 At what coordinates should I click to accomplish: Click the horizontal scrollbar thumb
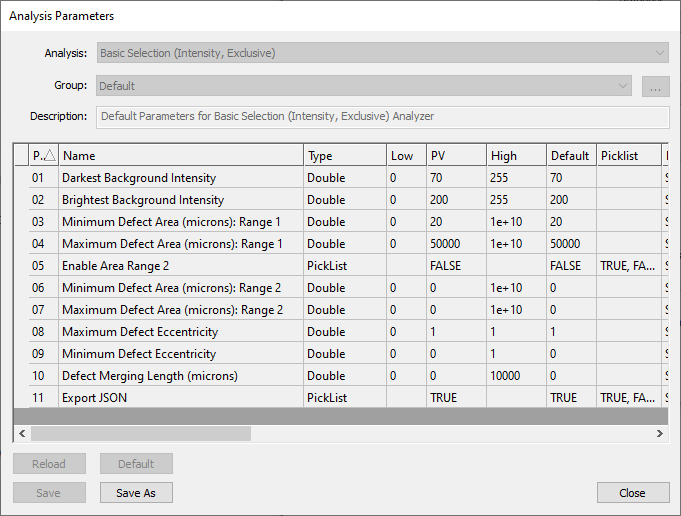pyautogui.click(x=140, y=434)
